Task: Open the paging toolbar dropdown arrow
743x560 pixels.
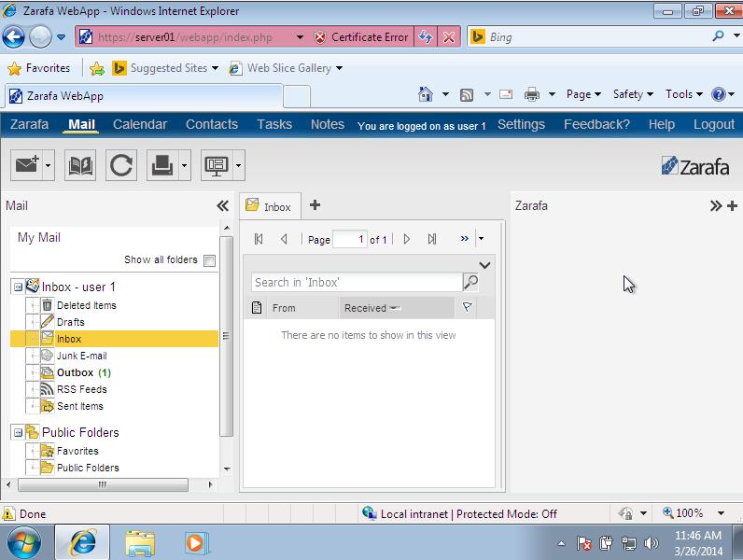Action: point(481,238)
